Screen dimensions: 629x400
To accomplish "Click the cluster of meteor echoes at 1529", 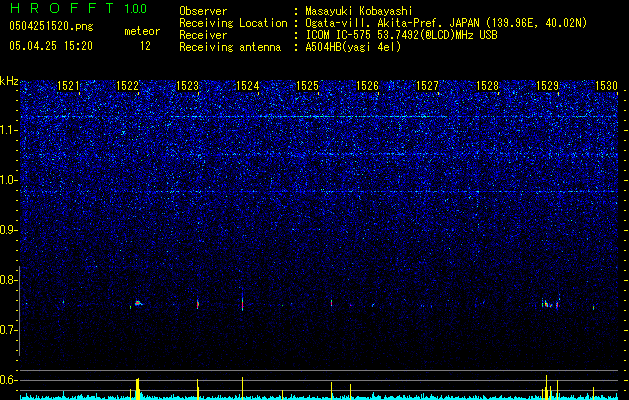I will tap(550, 303).
